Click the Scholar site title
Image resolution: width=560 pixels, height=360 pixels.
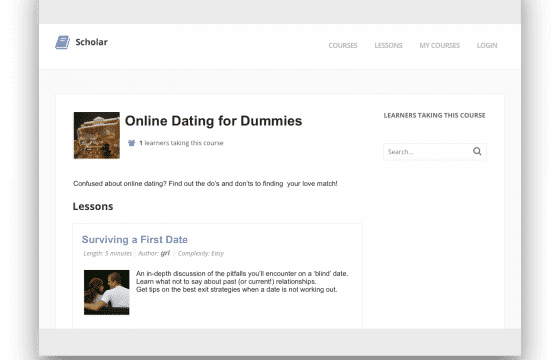91,42
